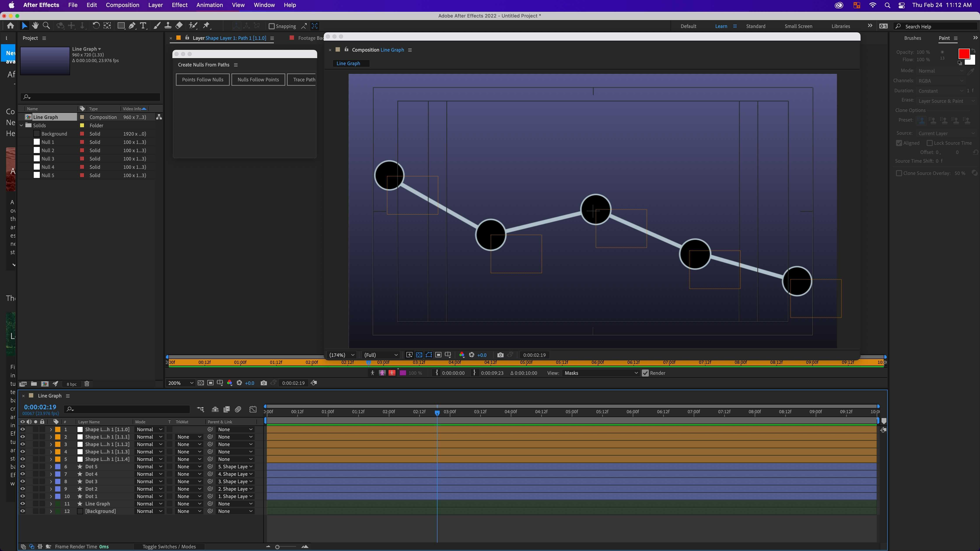Viewport: 980px width, 551px height.
Task: Click the snapshot camera icon in composition viewer
Action: (500, 355)
